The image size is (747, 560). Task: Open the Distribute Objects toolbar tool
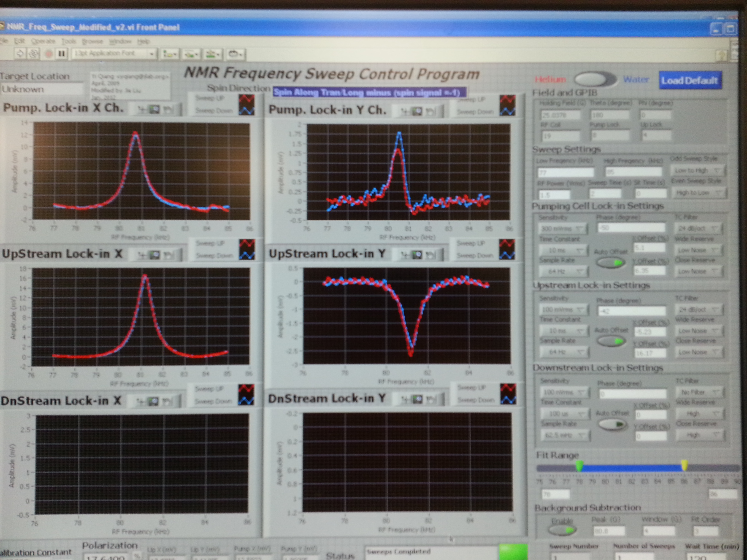pyautogui.click(x=191, y=54)
